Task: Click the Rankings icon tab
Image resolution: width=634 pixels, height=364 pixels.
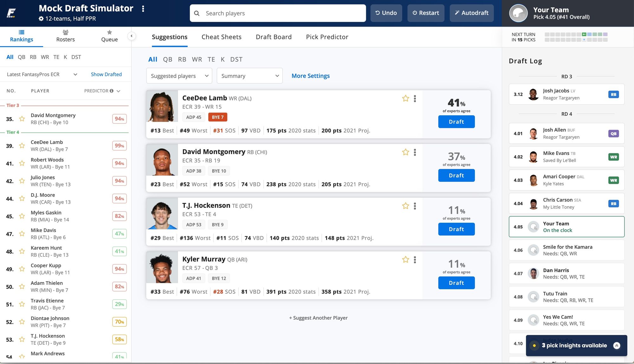Action: [x=21, y=35]
